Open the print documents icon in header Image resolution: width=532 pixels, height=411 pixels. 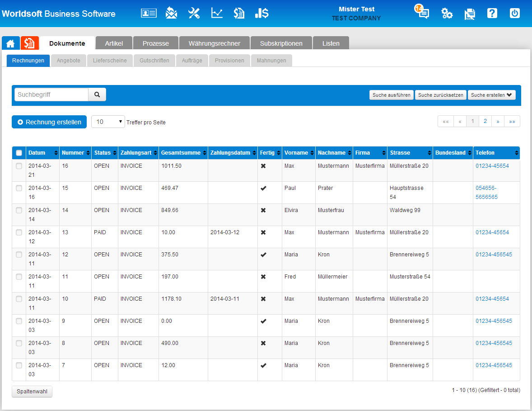(x=470, y=14)
